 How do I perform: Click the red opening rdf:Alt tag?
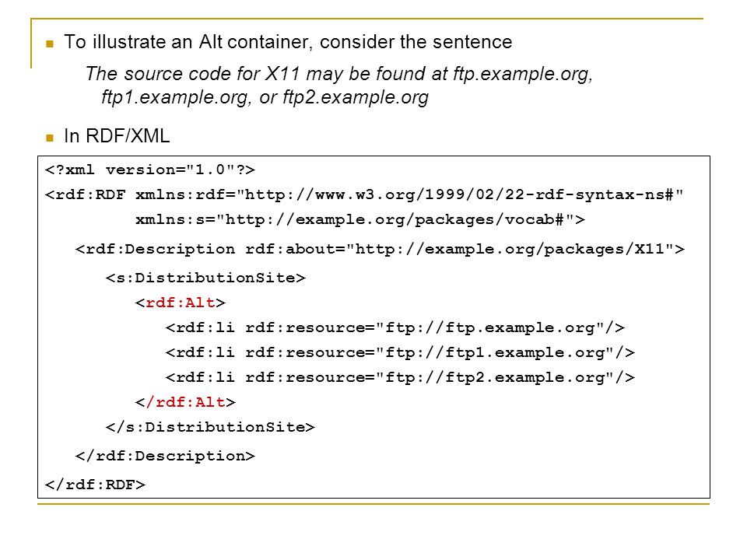coord(181,303)
